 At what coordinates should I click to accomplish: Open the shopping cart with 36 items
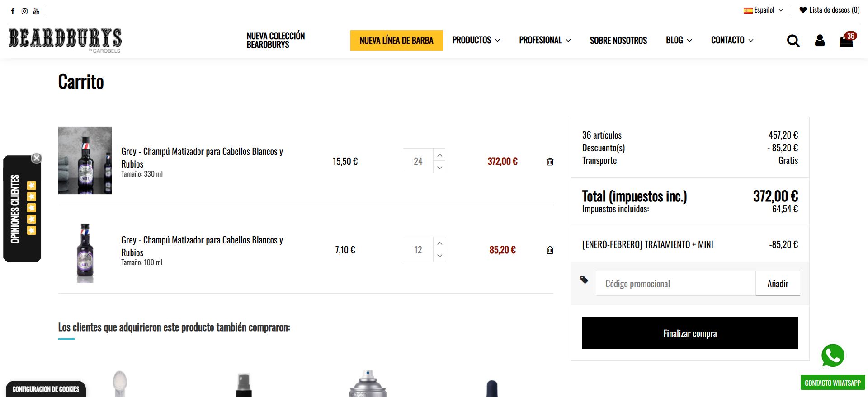[846, 41]
